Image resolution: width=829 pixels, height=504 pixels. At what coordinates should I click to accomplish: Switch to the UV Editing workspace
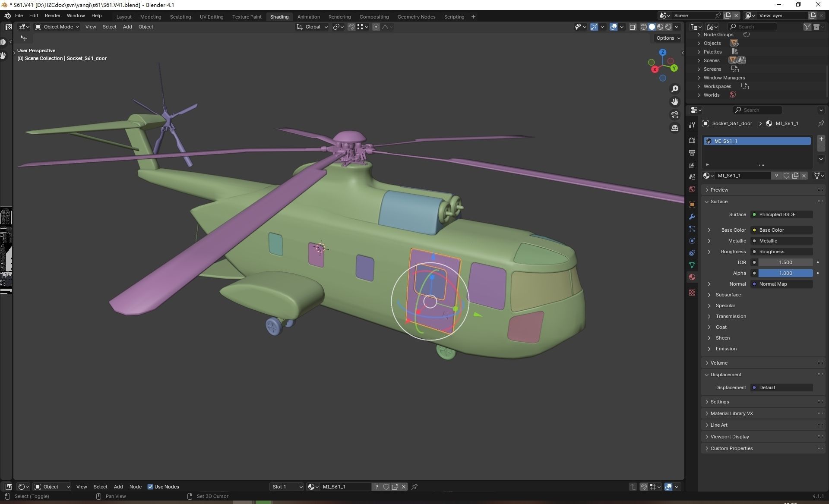(211, 17)
